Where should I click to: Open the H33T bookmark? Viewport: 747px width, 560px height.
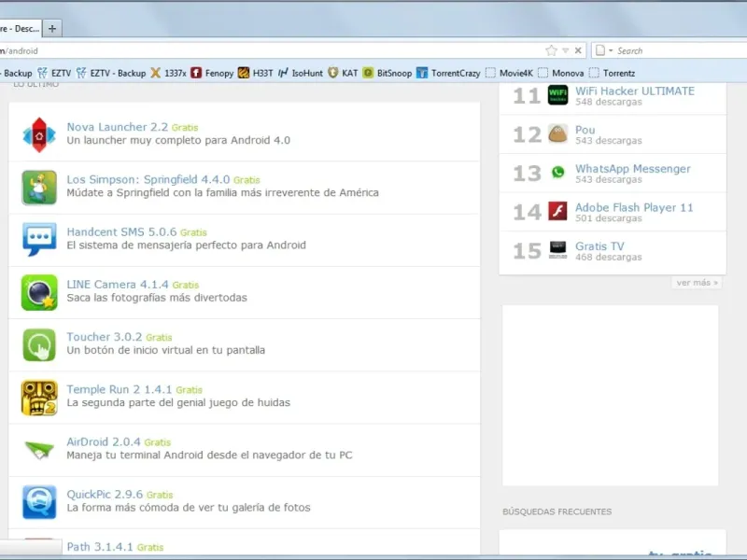(x=255, y=73)
